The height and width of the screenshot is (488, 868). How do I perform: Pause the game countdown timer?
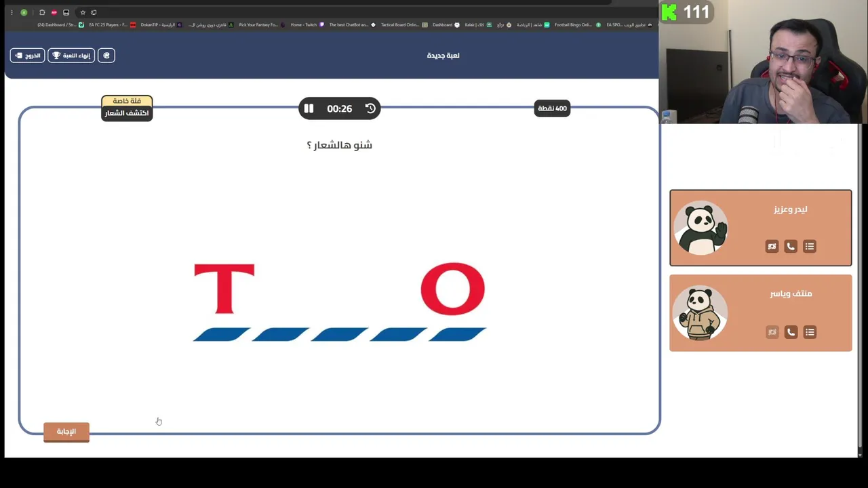coord(309,108)
